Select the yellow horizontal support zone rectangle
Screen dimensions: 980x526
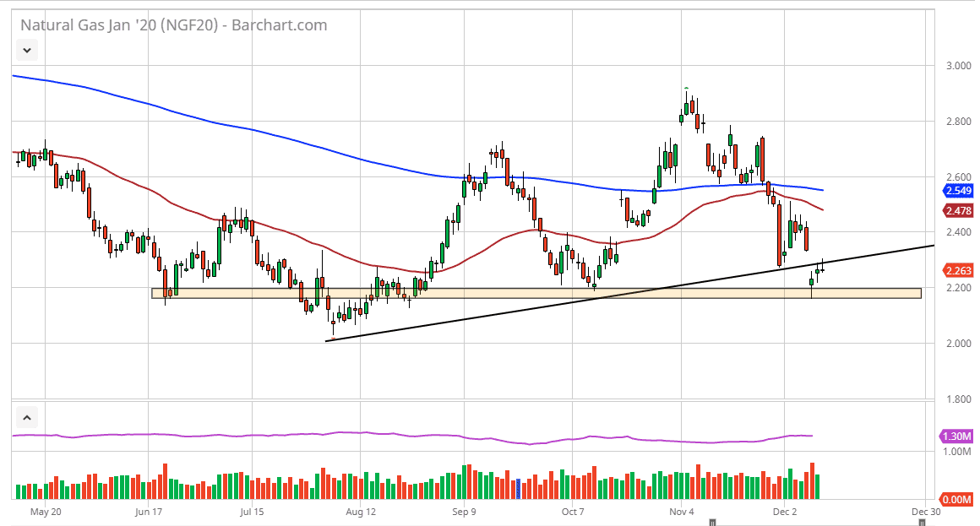pyautogui.click(x=536, y=293)
